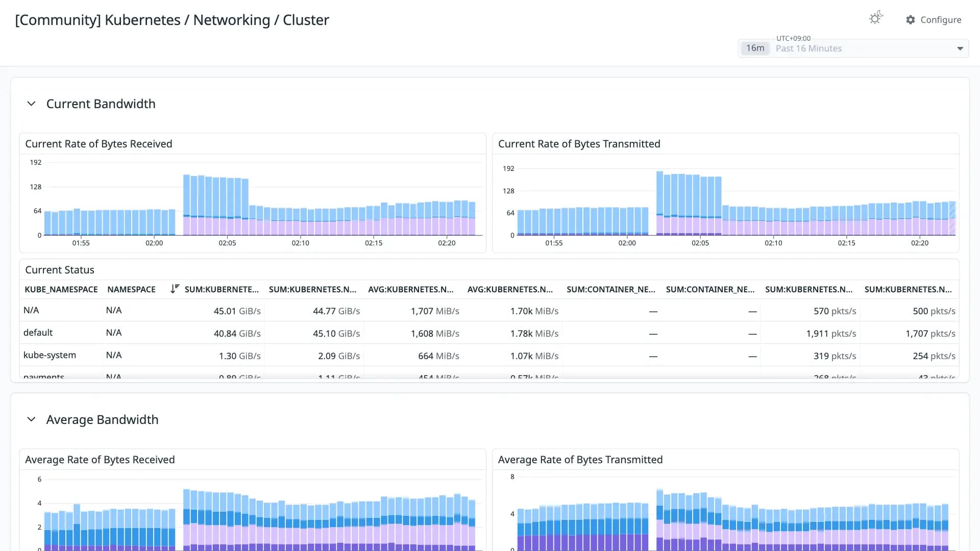The height and width of the screenshot is (551, 980).
Task: Select the 664 MiB/s cell
Action: click(438, 356)
